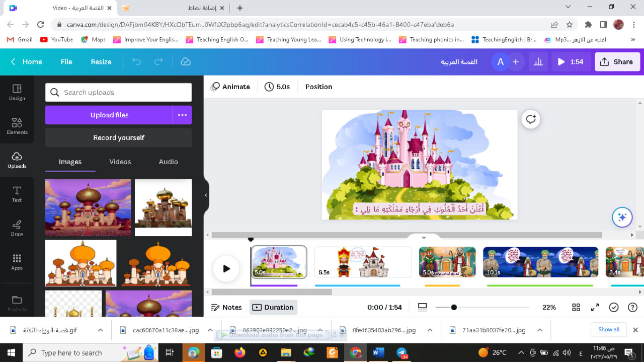Open grid view of all pages

[576, 307]
